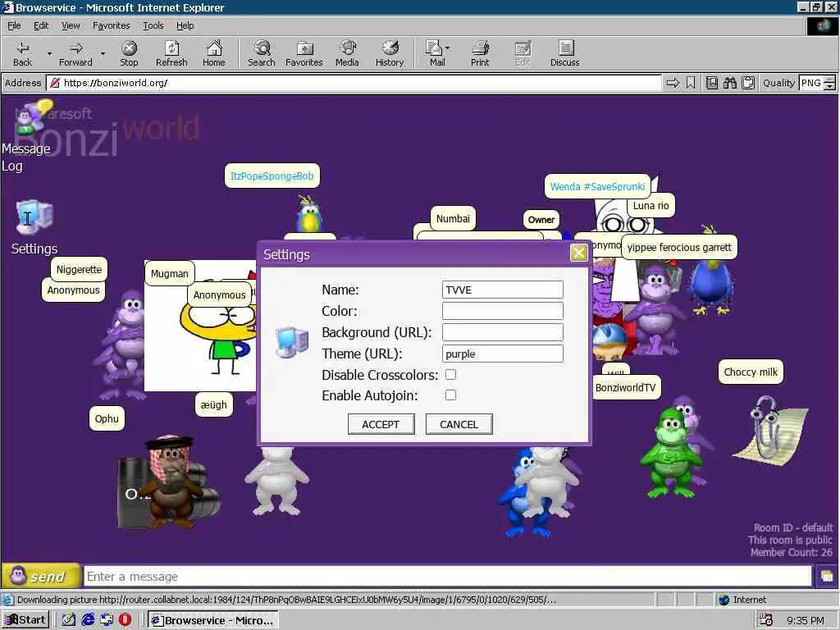This screenshot has height=630, width=840.
Task: Click the Quality selector up arrow
Action: point(830,80)
